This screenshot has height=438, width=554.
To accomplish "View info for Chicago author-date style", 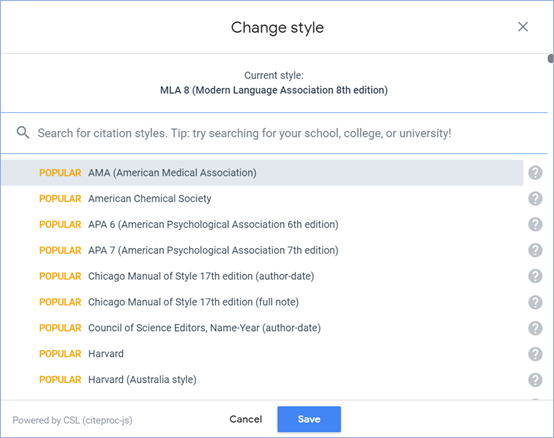I will coord(535,276).
